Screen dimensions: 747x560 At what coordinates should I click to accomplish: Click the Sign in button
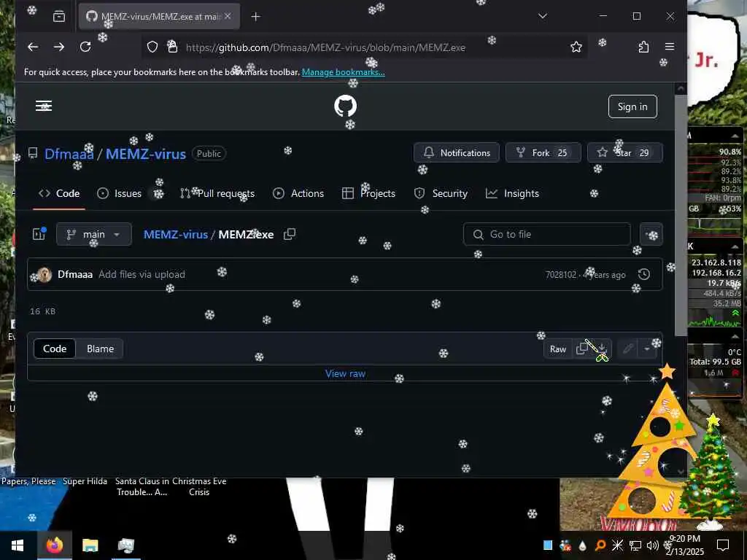(632, 106)
